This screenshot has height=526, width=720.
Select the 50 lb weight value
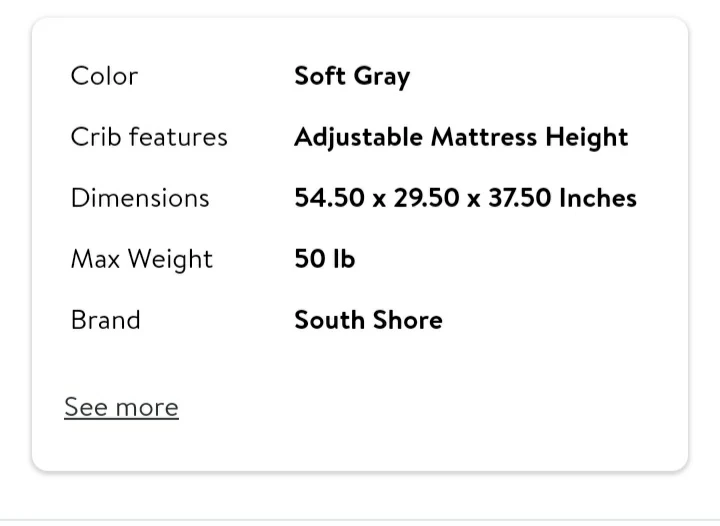[x=325, y=259]
